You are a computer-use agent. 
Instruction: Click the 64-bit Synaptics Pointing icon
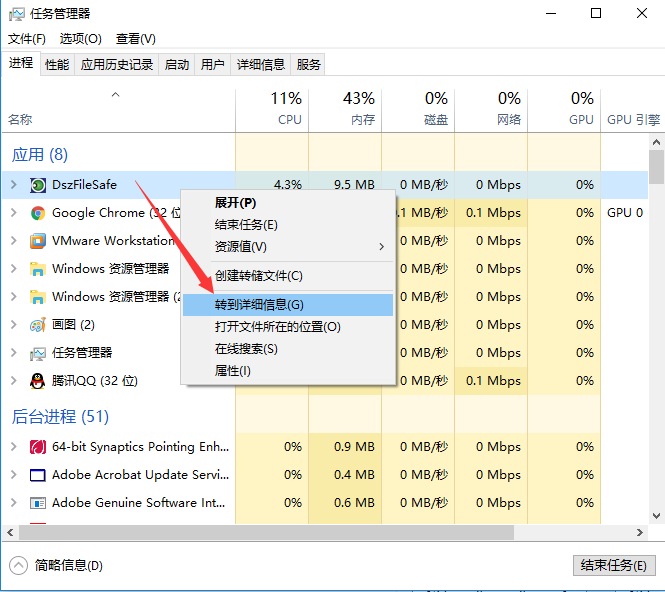pos(38,447)
